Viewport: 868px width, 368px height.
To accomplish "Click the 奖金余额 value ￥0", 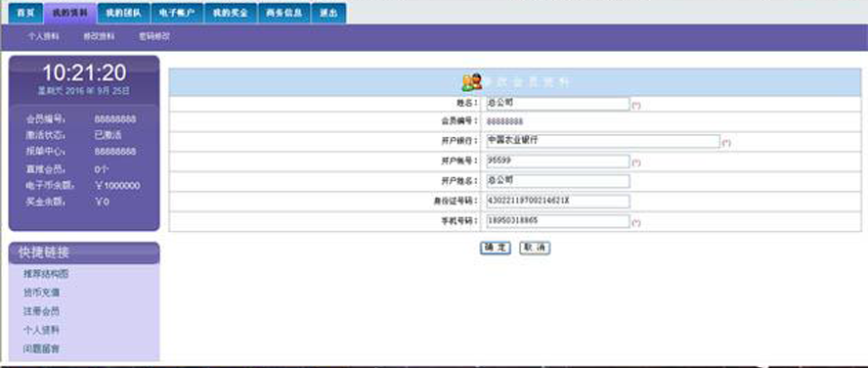I will 102,203.
